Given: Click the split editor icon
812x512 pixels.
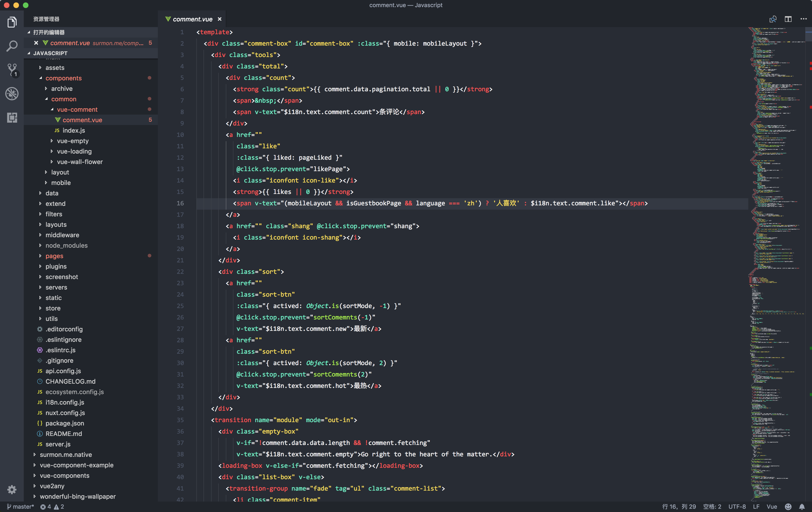Looking at the screenshot, I should [788, 19].
